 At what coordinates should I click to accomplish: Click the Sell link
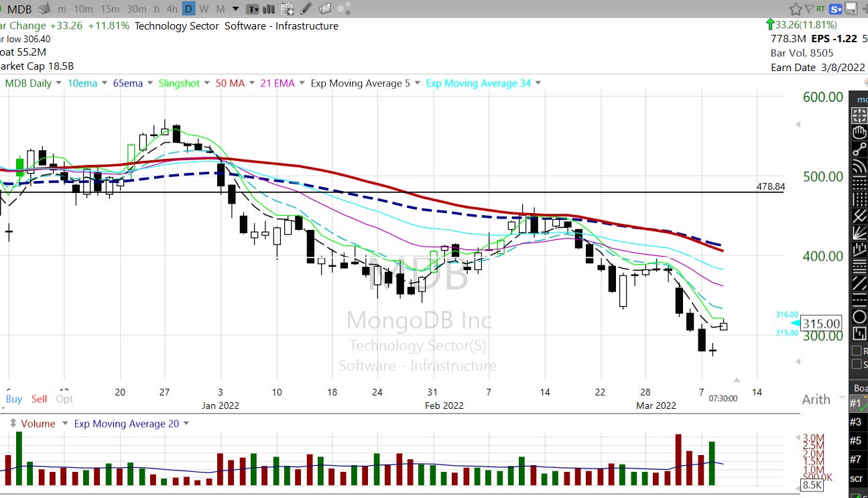pos(40,399)
